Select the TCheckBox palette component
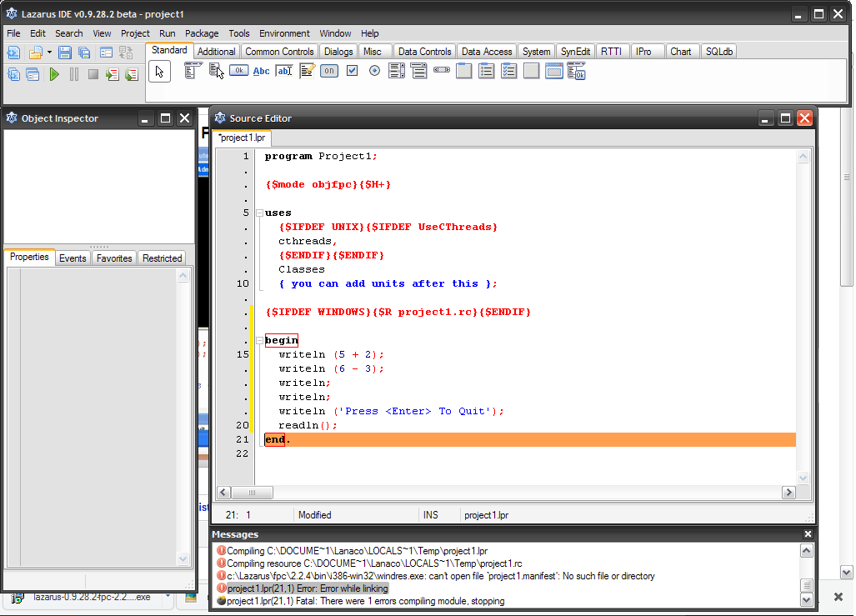This screenshot has width=856, height=616. coord(352,71)
